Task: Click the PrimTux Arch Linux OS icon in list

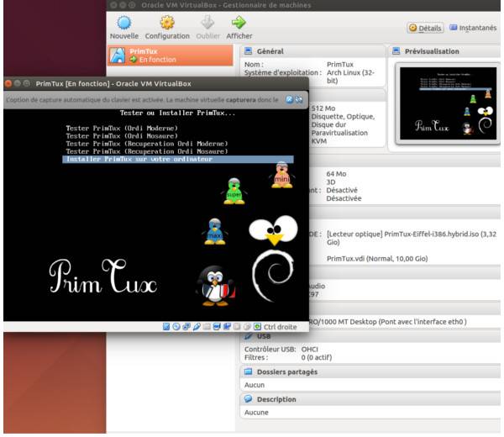Action: coord(118,55)
